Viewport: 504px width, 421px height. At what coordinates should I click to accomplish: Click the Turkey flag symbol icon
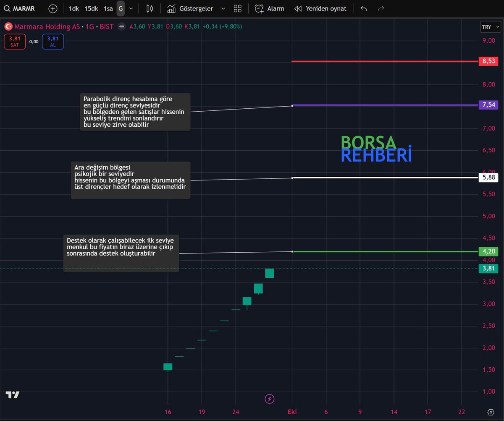point(8,26)
